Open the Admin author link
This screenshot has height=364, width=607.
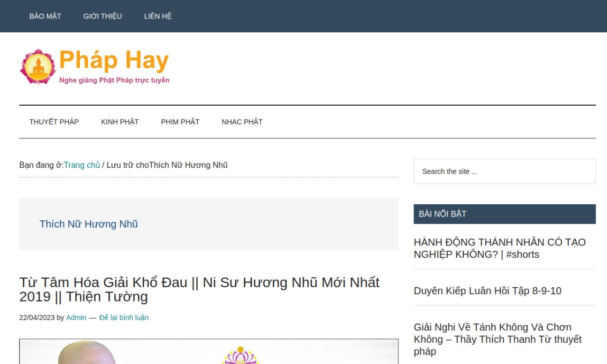coord(76,318)
